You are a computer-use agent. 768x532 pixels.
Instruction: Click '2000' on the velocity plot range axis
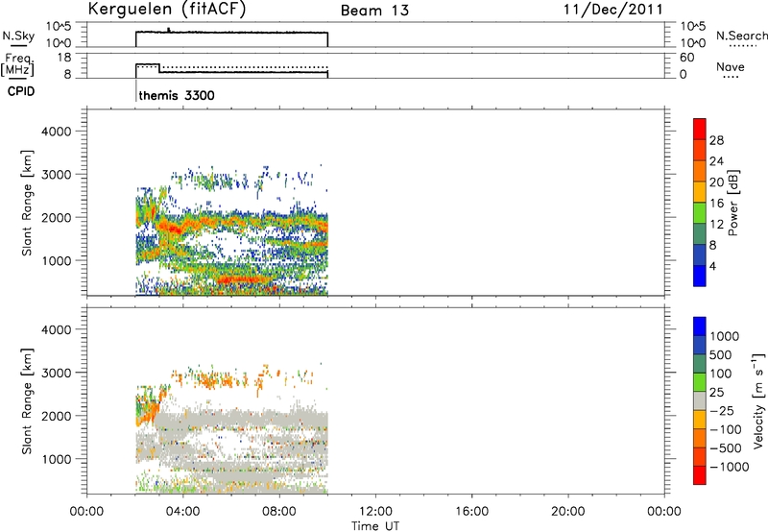pyautogui.click(x=57, y=416)
